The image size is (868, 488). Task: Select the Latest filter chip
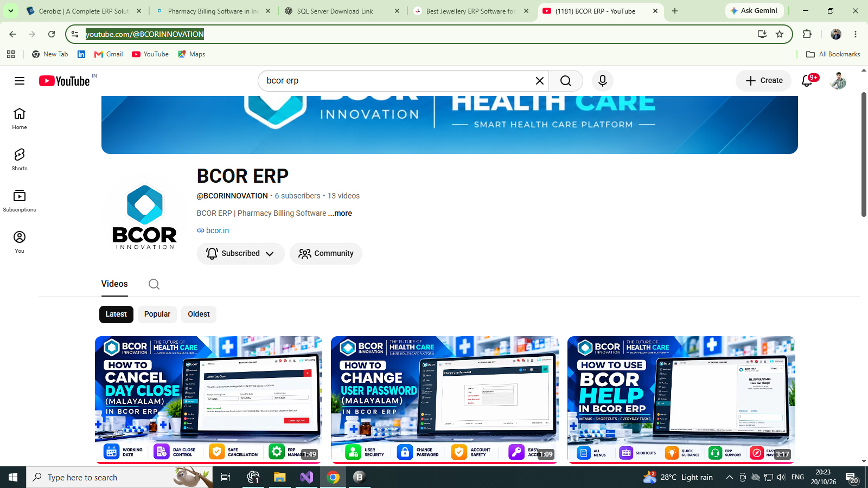tap(116, 314)
